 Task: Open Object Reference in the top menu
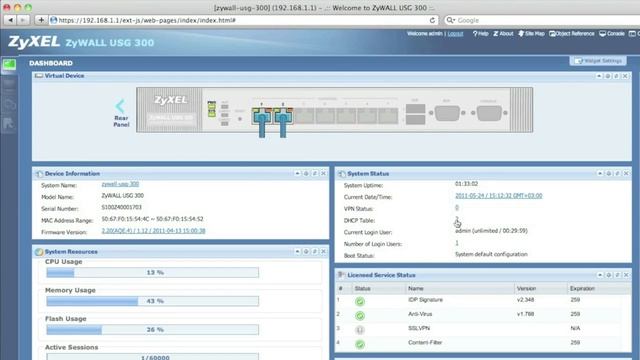[572, 34]
